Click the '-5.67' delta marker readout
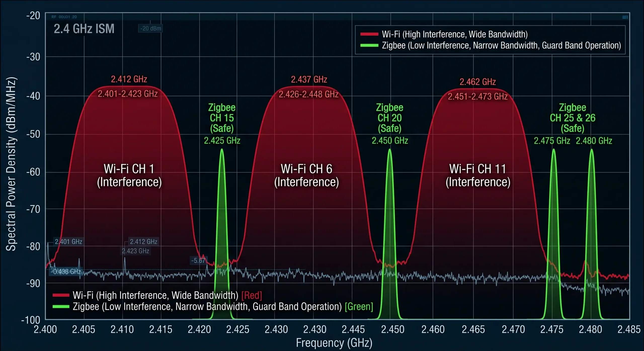This screenshot has width=644, height=351. click(x=198, y=260)
